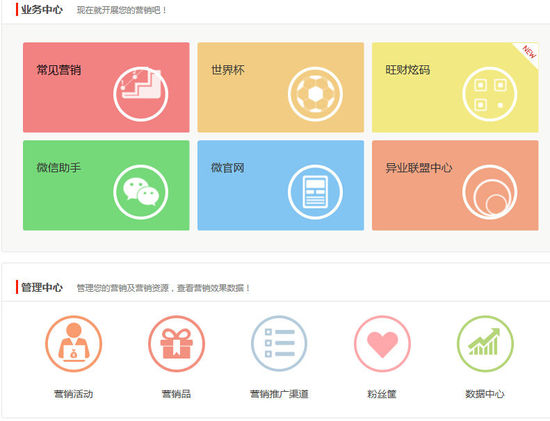Open the 营销推广渠道 text link
The height and width of the screenshot is (421, 550).
point(279,394)
